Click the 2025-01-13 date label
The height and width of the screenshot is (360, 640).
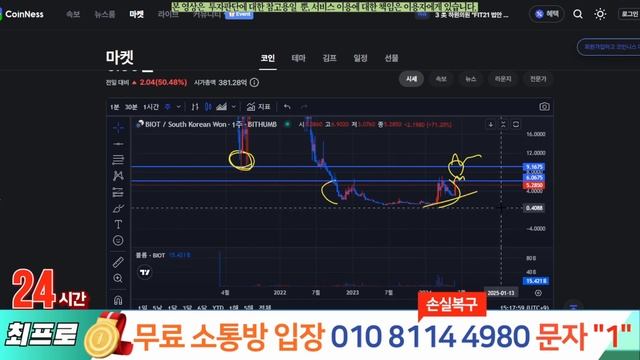[x=501, y=293]
